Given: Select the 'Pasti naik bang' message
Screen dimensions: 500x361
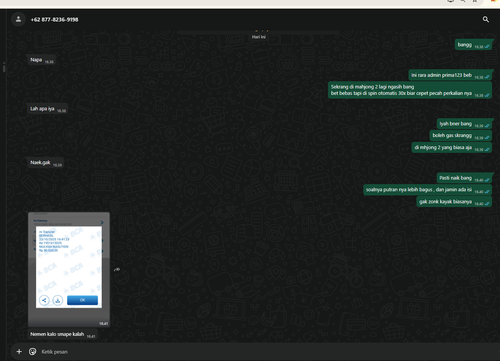Looking at the screenshot, I should (465, 178).
